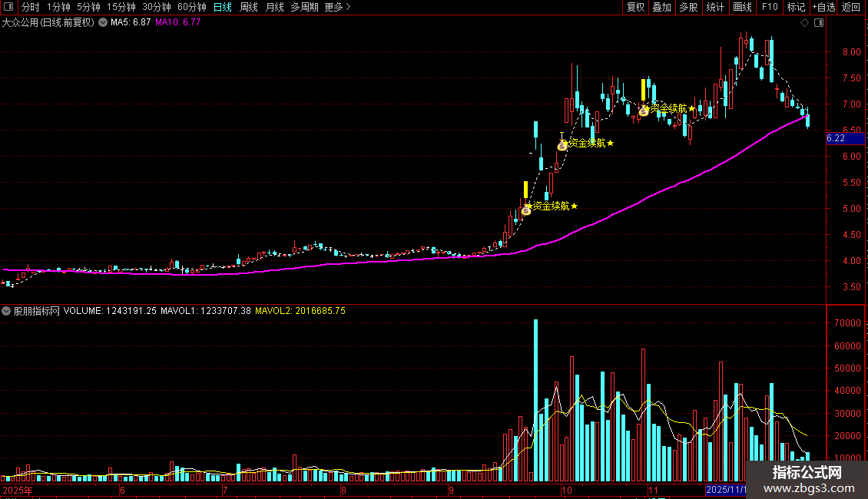Click the MA5: 6.87 indicator value
The width and height of the screenshot is (868, 499).
click(131, 22)
